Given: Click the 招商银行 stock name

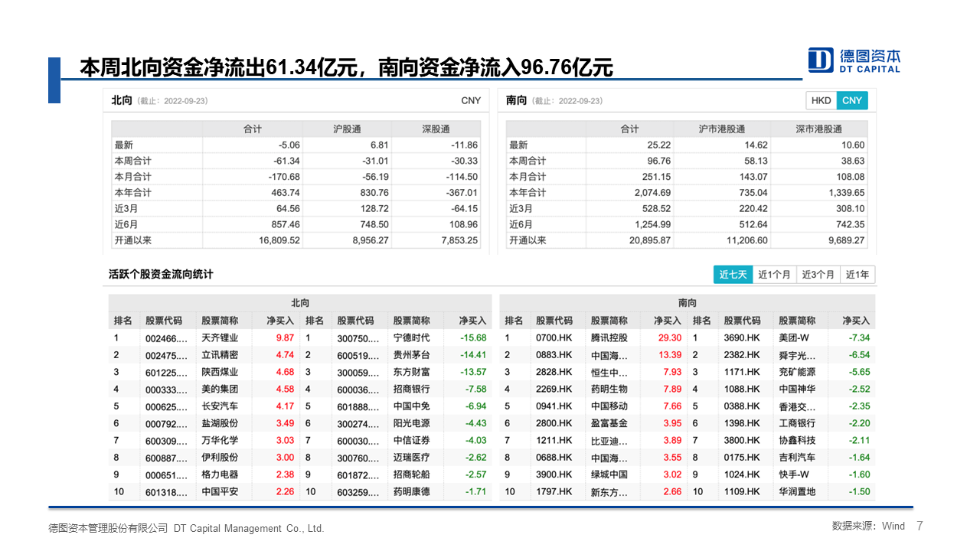Looking at the screenshot, I should (x=412, y=389).
